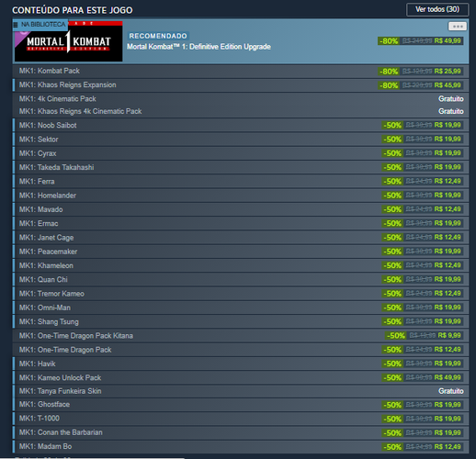Open the MK1: Omni-Man DLC
The width and height of the screenshot is (476, 459).
point(241,308)
